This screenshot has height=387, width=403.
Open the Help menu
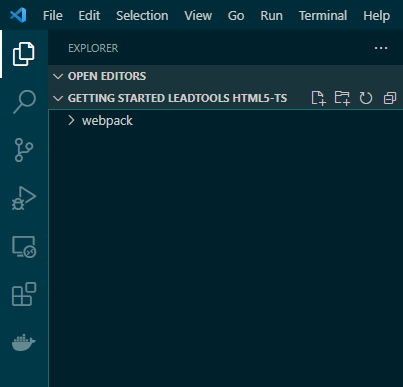tap(377, 16)
